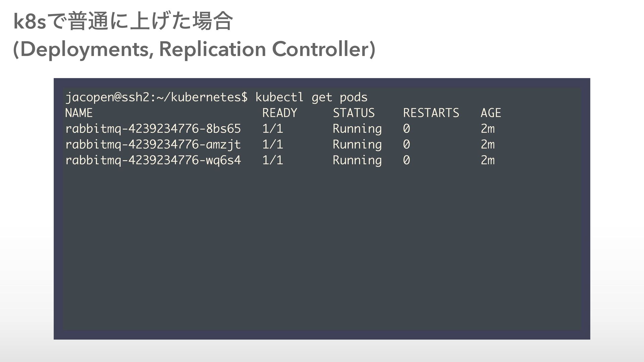Click the Running status of amzjt pod

(357, 144)
